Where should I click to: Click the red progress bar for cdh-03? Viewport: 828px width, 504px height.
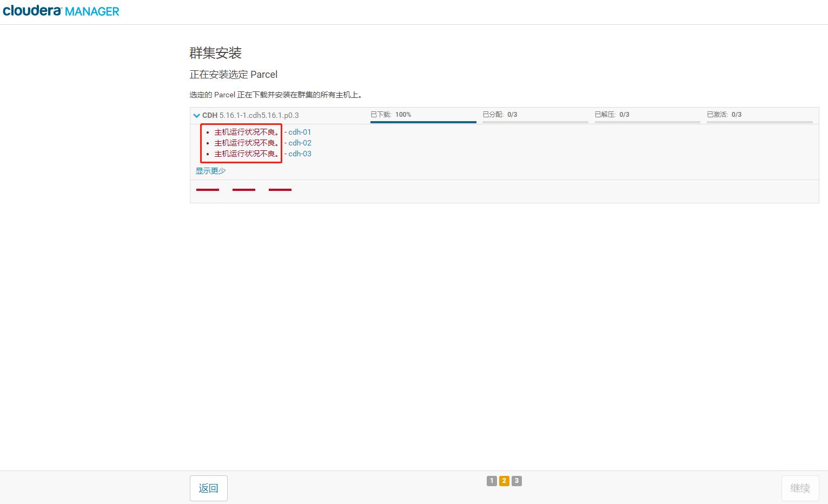point(280,190)
